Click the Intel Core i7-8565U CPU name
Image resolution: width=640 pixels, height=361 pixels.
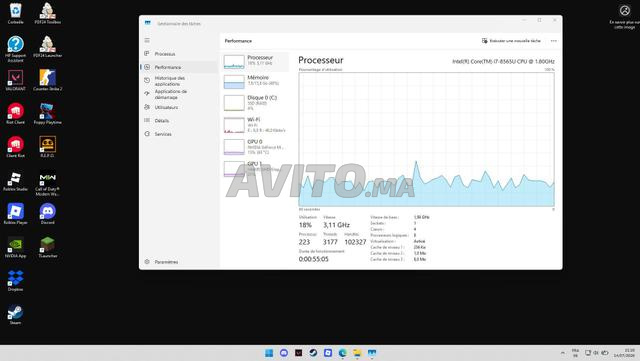click(x=503, y=61)
